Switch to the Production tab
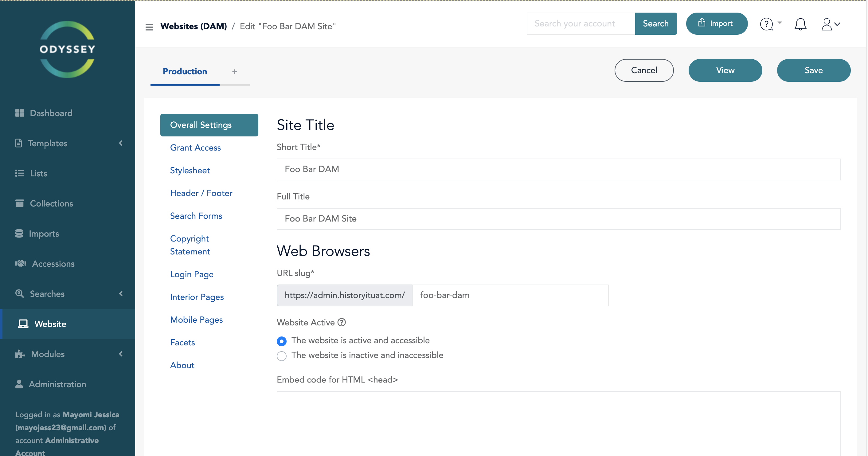Viewport: 868px width, 456px height. click(185, 72)
